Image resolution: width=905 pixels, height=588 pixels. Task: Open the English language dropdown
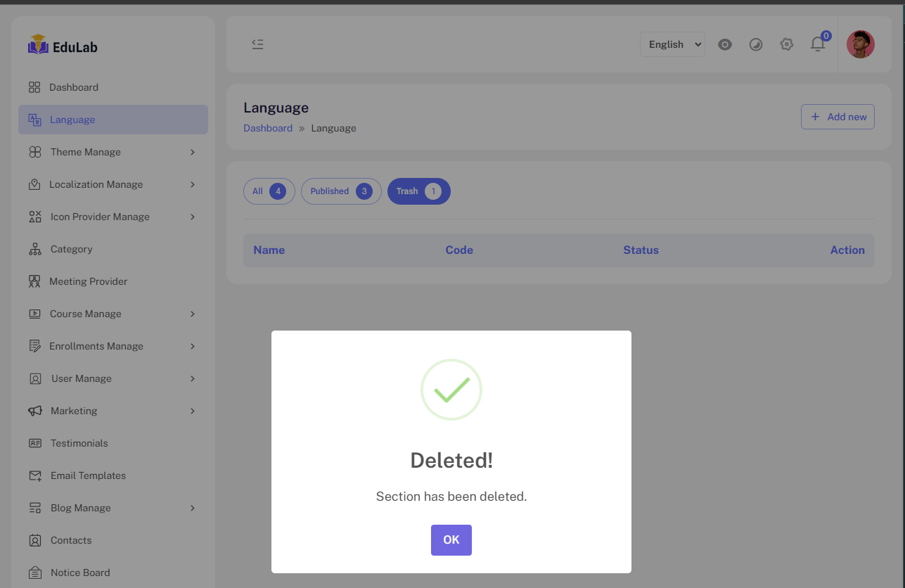tap(672, 44)
